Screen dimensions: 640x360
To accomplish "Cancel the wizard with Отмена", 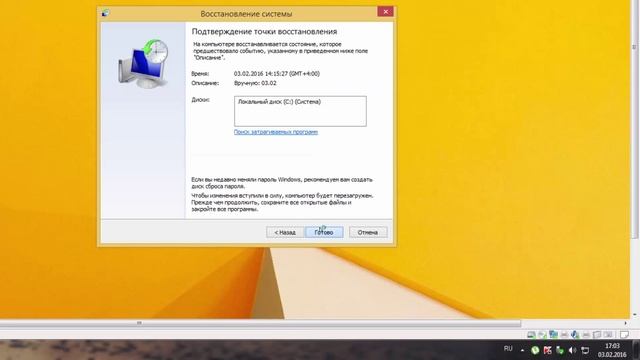I will (x=368, y=232).
